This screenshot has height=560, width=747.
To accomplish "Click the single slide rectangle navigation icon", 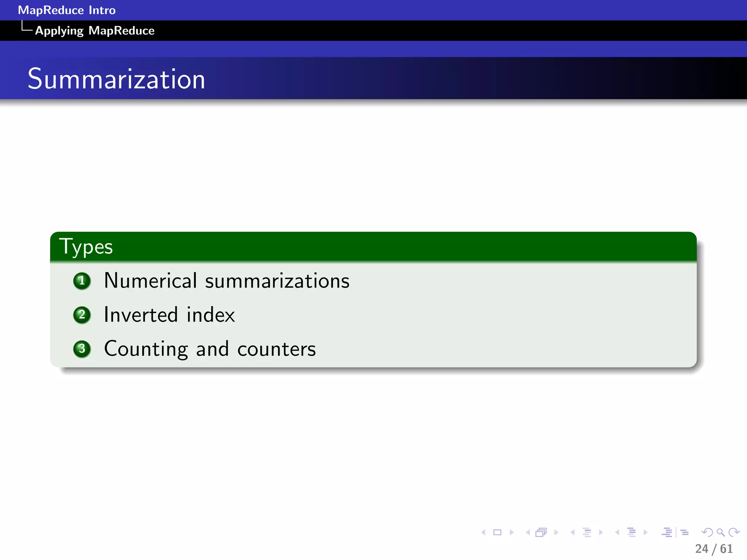I will click(497, 532).
